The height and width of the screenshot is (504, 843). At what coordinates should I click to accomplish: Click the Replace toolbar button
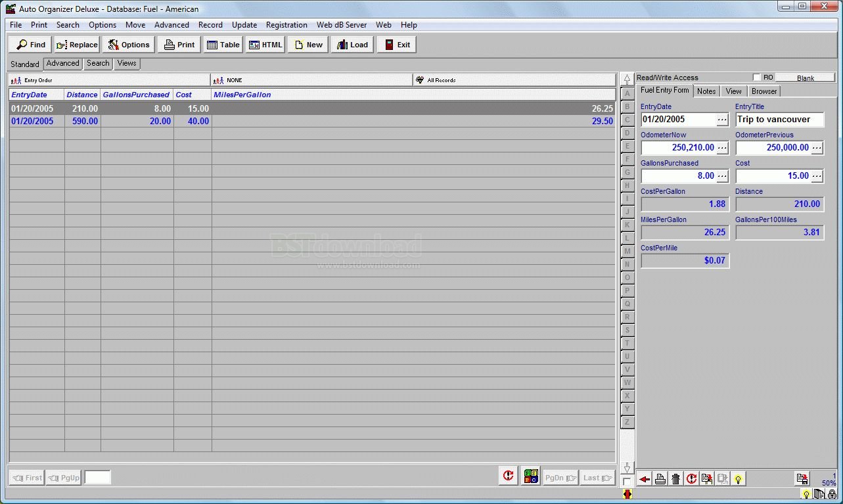point(77,45)
